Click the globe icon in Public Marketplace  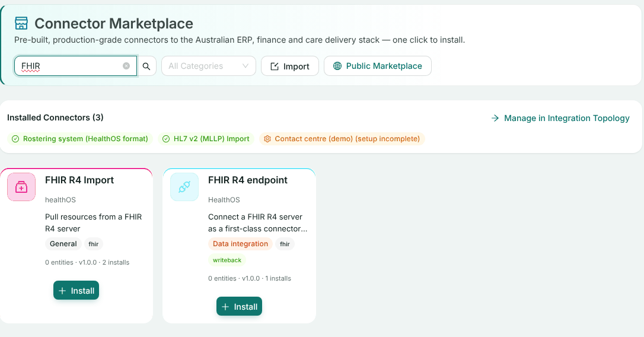pyautogui.click(x=337, y=66)
